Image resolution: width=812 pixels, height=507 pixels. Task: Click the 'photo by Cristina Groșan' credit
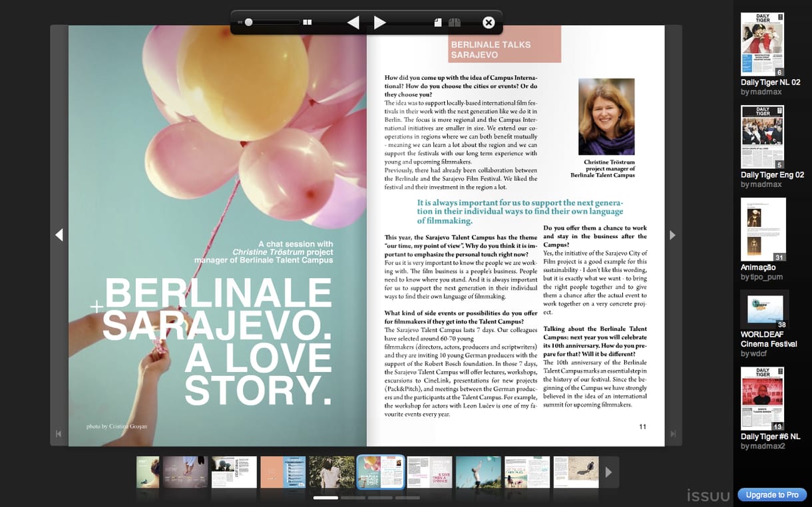point(116,426)
